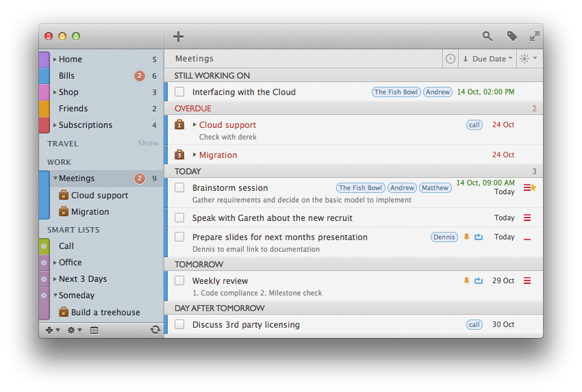Click the orange color bar for Friends
582x392 pixels.
[45, 109]
